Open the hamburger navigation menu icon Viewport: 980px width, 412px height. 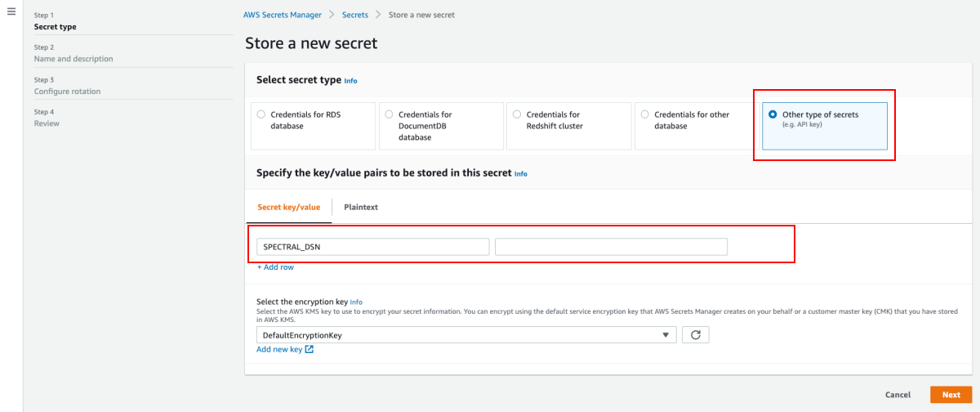(11, 12)
